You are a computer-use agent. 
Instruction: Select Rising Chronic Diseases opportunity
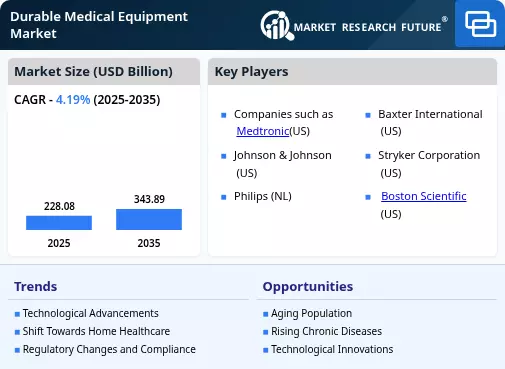[326, 331]
